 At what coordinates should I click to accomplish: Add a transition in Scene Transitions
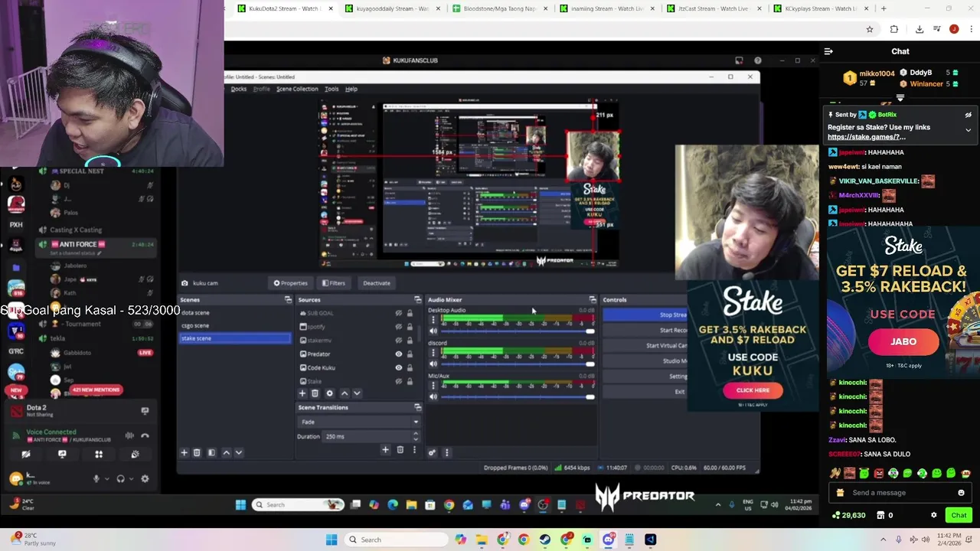pos(385,450)
